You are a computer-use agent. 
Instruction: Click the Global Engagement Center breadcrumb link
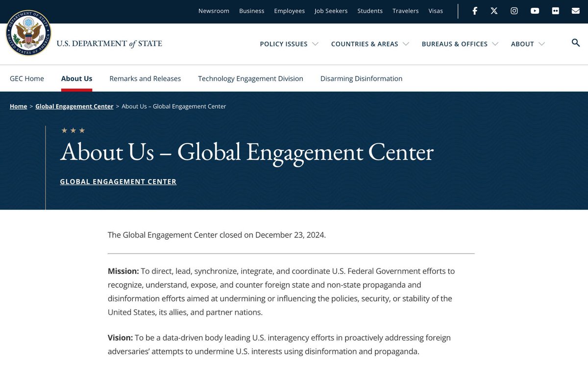[74, 106]
